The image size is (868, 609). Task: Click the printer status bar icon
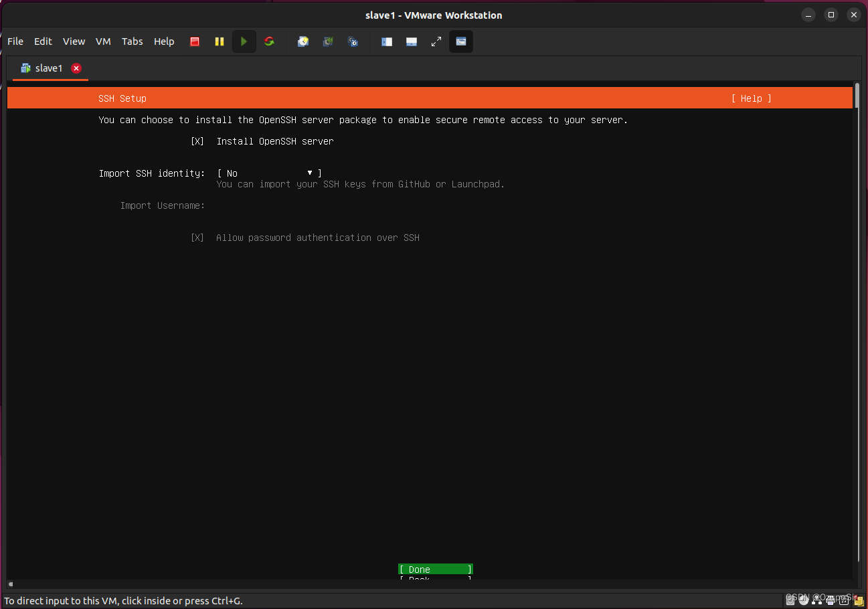click(831, 601)
